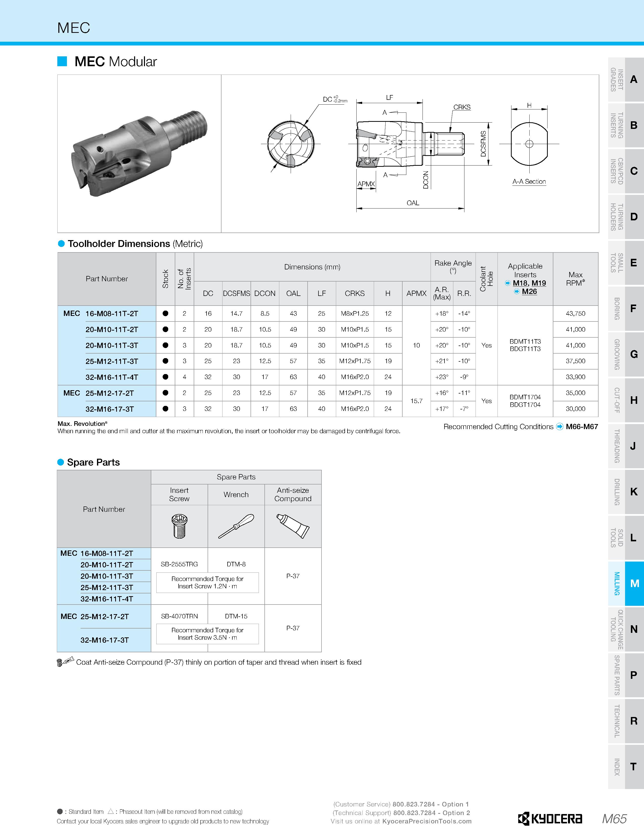644x834 pixels.
Task: Jump to section P Spare Parts tab
Action: [626, 675]
